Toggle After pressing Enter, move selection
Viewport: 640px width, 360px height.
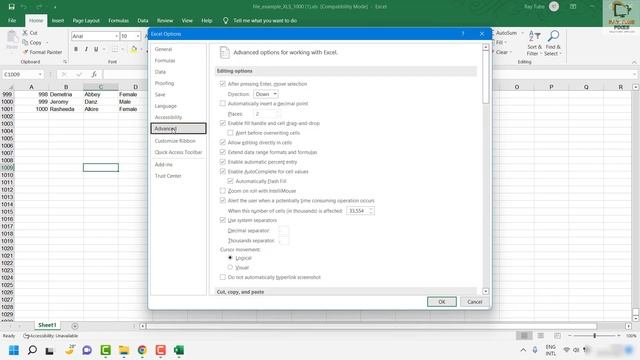[222, 84]
